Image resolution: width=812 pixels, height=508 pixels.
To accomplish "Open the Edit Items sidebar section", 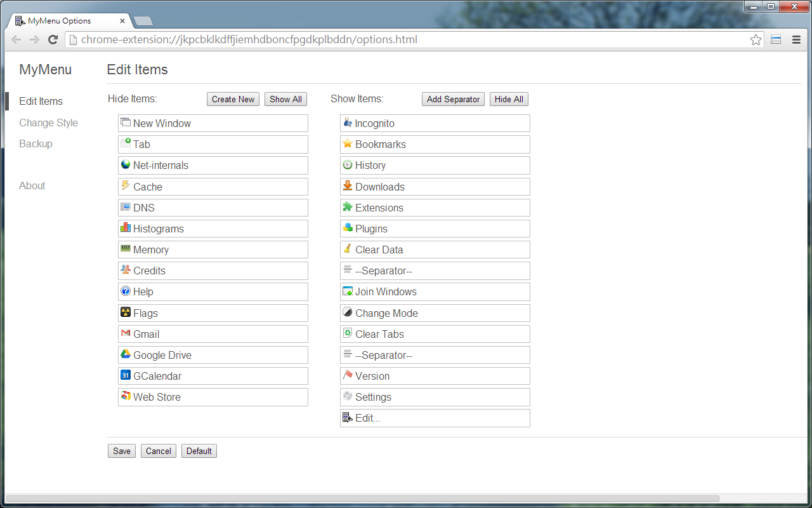I will pyautogui.click(x=41, y=101).
